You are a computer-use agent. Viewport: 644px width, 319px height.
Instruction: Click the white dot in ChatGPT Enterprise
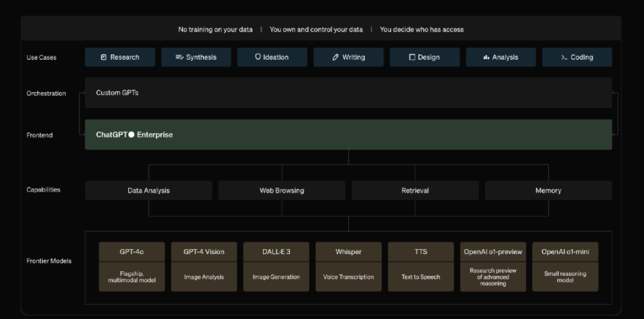131,135
